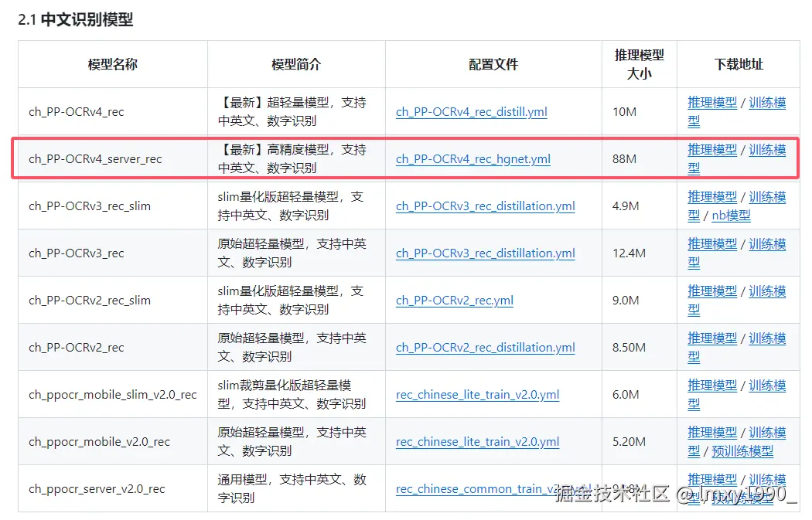
Task: Click the 6.0M size value
Action: [626, 394]
